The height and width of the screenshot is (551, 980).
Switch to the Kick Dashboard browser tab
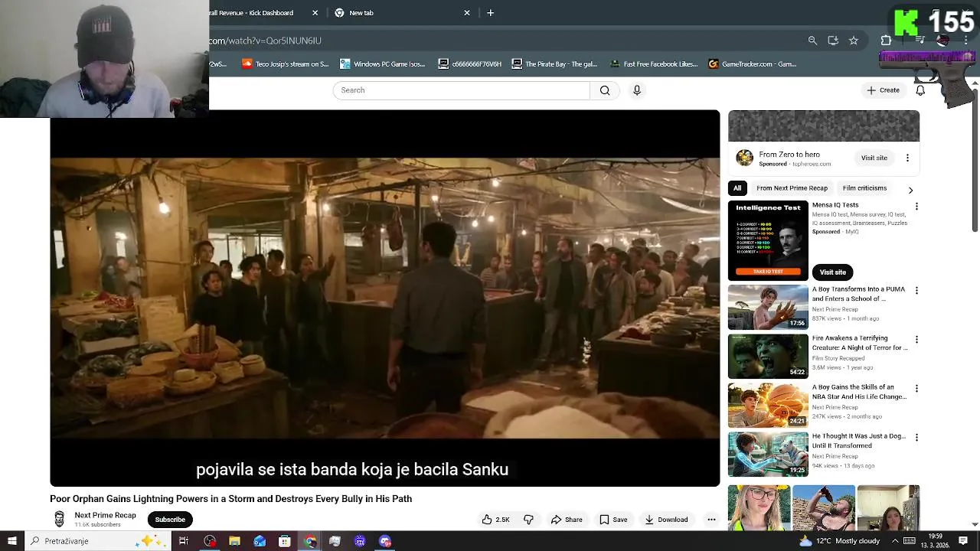[263, 13]
